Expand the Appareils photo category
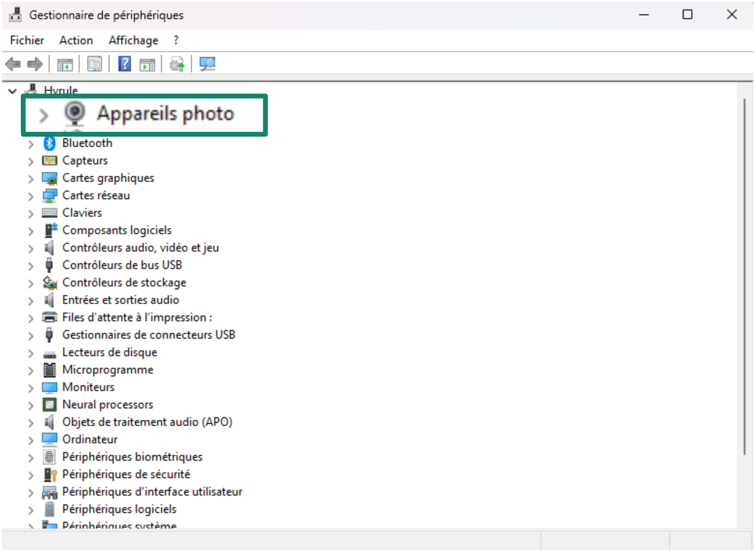The width and height of the screenshot is (756, 552). pyautogui.click(x=44, y=115)
